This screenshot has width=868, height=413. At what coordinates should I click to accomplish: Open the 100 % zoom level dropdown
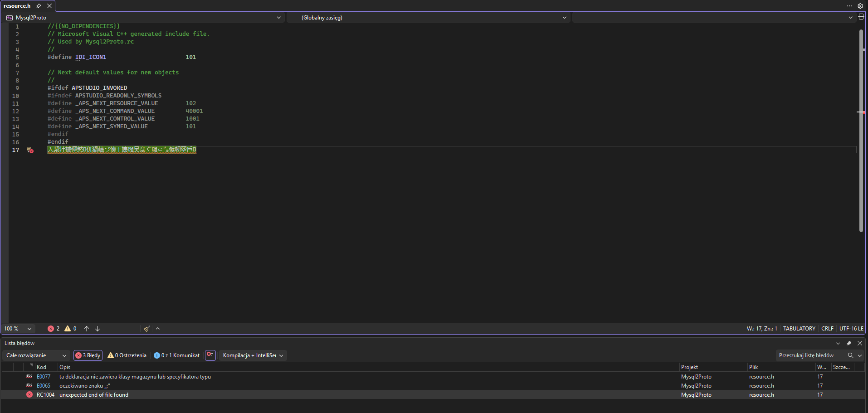pos(18,329)
